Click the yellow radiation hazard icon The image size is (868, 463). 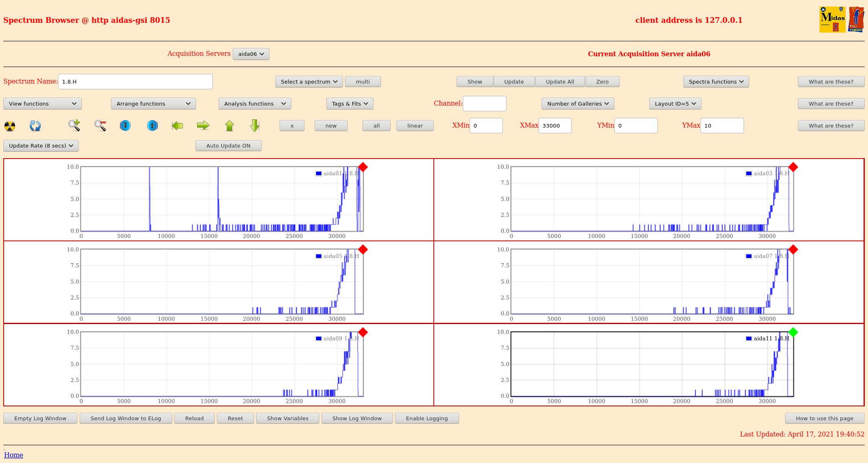pyautogui.click(x=10, y=126)
